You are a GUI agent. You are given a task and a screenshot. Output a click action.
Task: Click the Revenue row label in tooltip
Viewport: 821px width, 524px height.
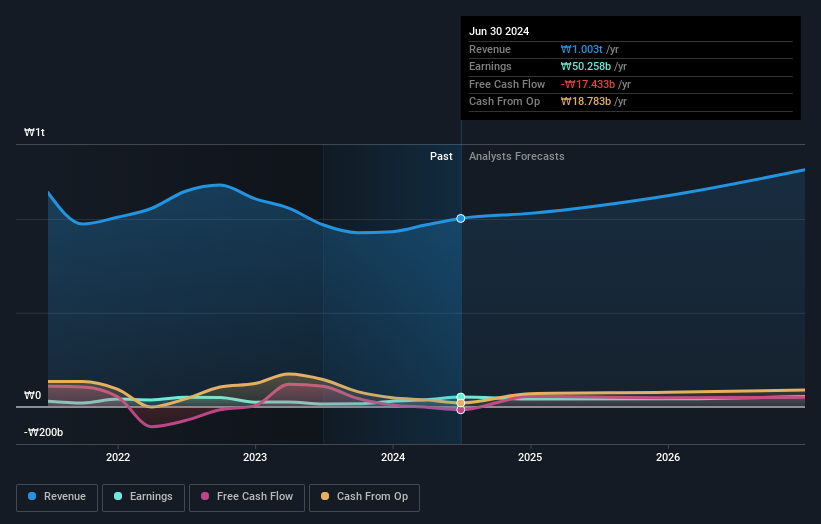click(490, 49)
